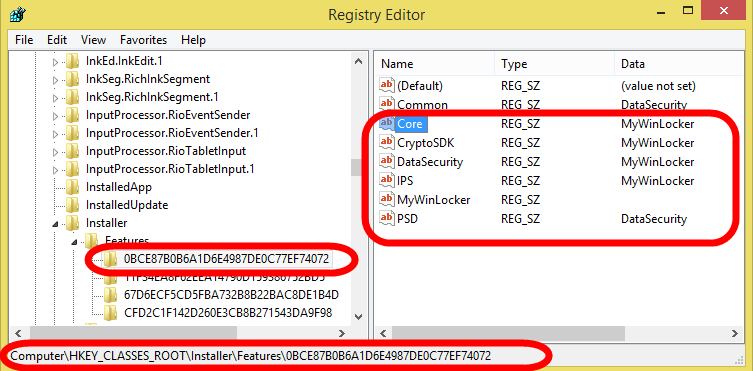Image resolution: width=753 pixels, height=371 pixels.
Task: Sort values by the Data column header
Action: coord(679,64)
